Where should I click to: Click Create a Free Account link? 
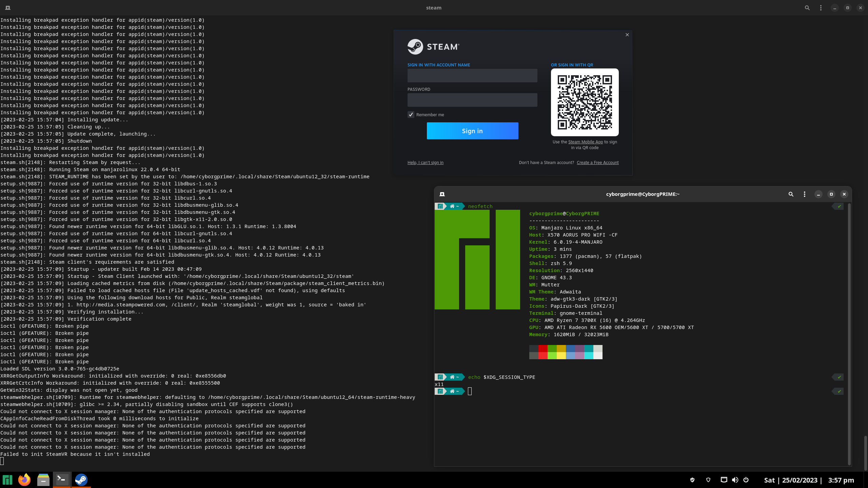[597, 163]
